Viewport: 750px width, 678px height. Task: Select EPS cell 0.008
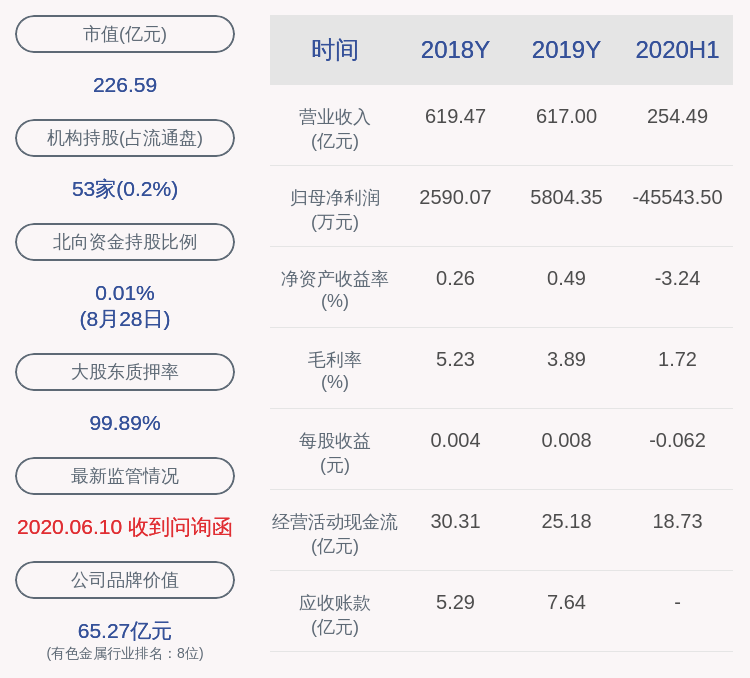pos(566,440)
